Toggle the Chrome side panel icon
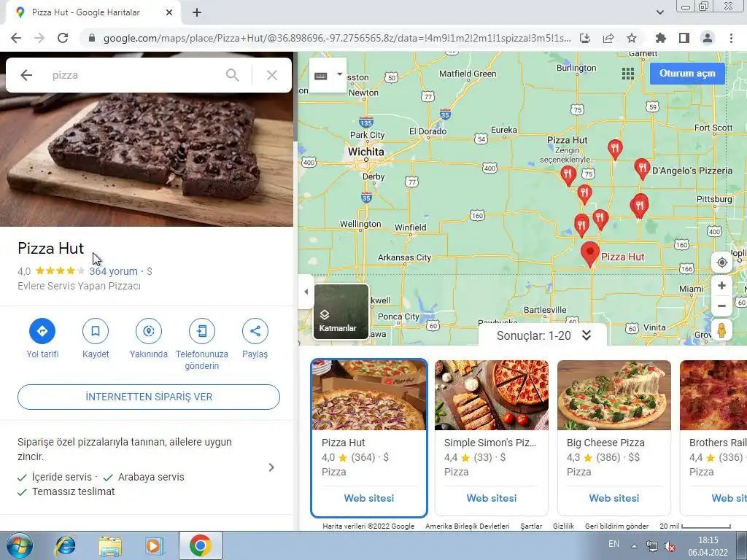The width and height of the screenshot is (747, 560). pos(684,38)
